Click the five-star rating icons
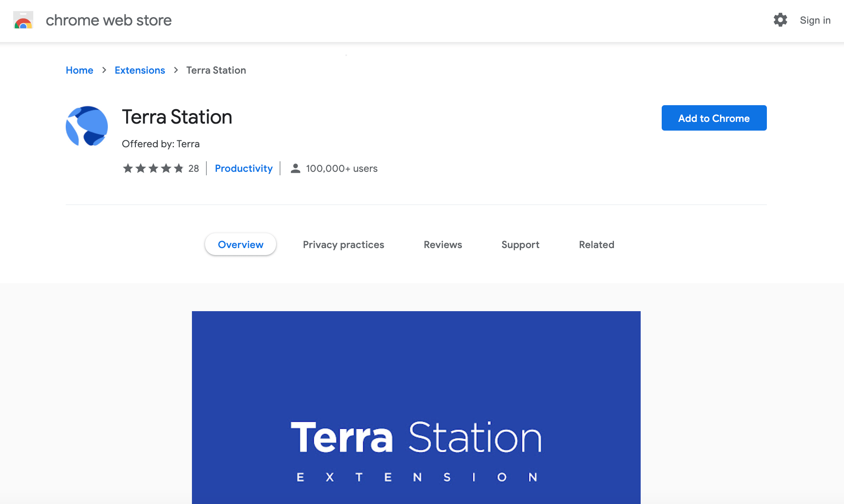 pos(153,168)
